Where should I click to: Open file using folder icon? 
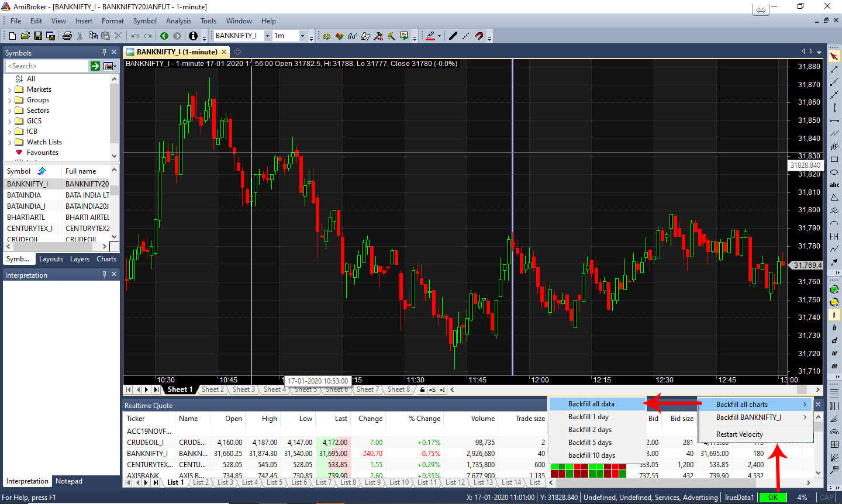(x=25, y=36)
